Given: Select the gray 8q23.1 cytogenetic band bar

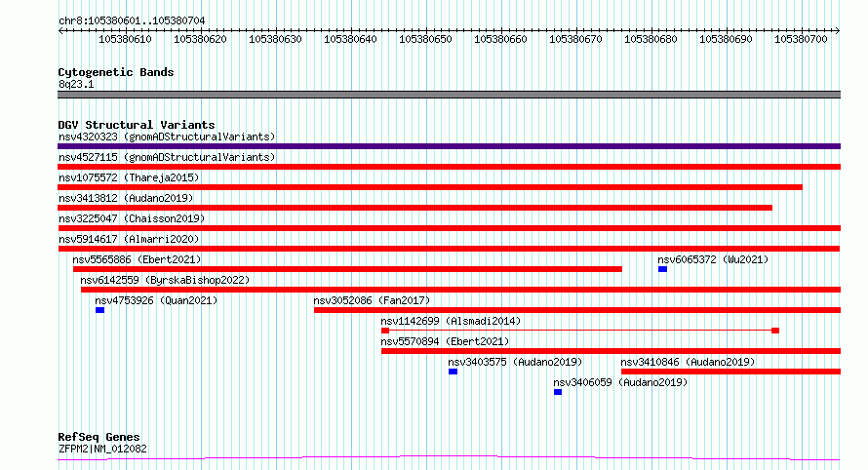Looking at the screenshot, I should tap(449, 95).
